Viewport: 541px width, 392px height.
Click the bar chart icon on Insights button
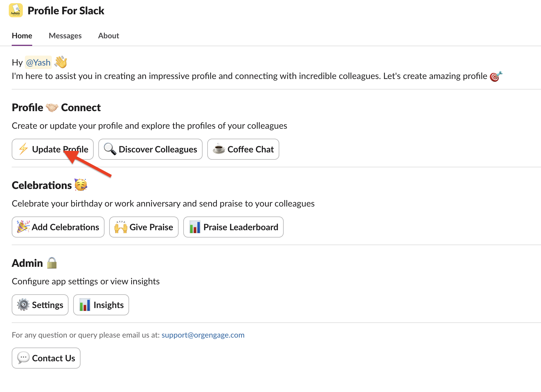[x=85, y=305]
